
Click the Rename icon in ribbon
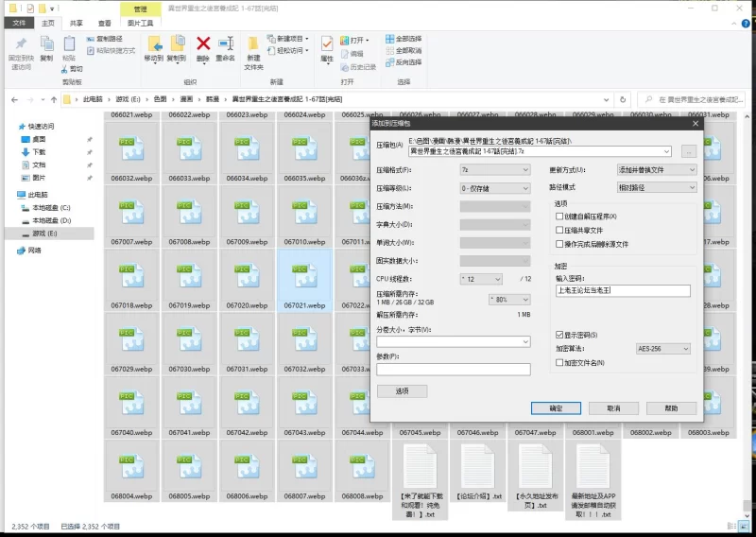click(225, 44)
